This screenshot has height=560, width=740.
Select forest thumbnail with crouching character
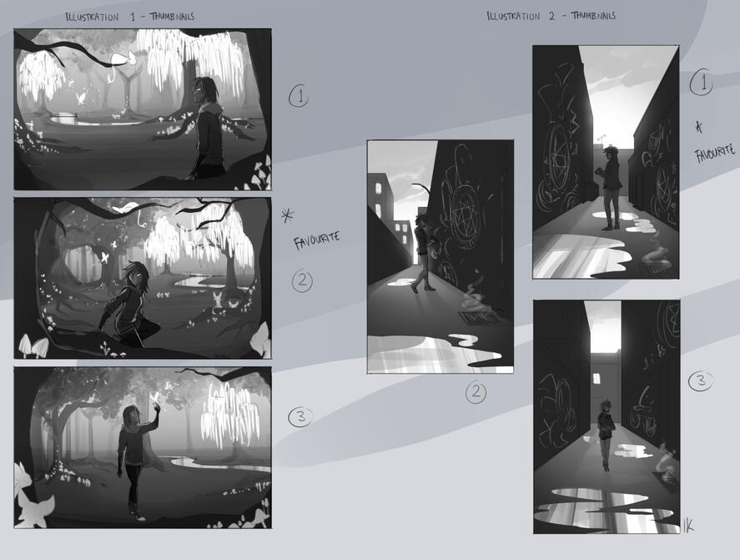(143, 278)
